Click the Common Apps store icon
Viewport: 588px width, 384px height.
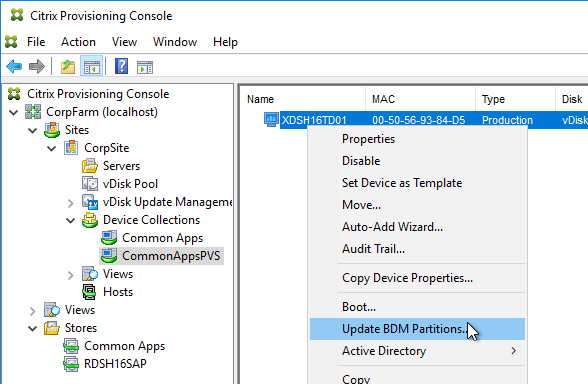pyautogui.click(x=71, y=346)
